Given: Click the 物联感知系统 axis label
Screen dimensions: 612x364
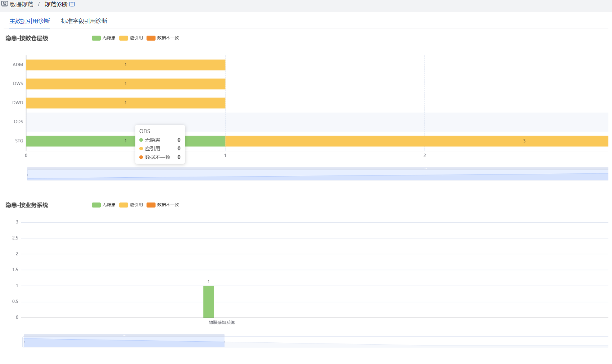Looking at the screenshot, I should [222, 322].
